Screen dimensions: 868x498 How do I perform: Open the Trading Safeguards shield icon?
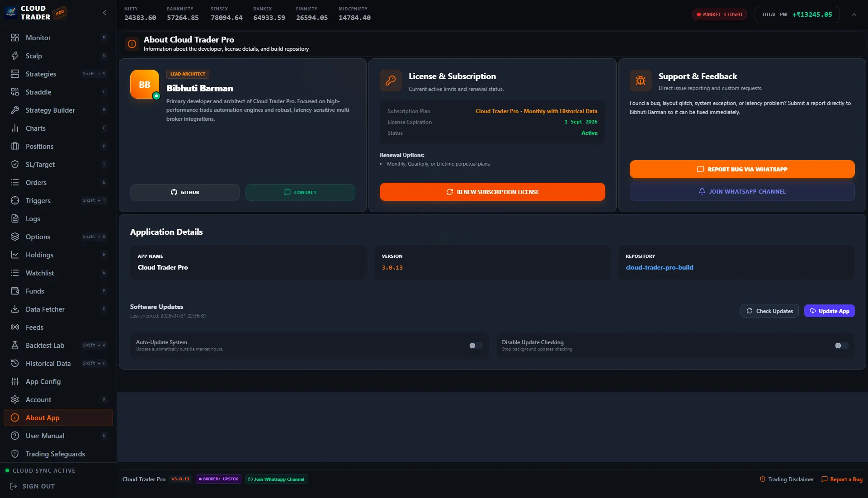[15, 454]
